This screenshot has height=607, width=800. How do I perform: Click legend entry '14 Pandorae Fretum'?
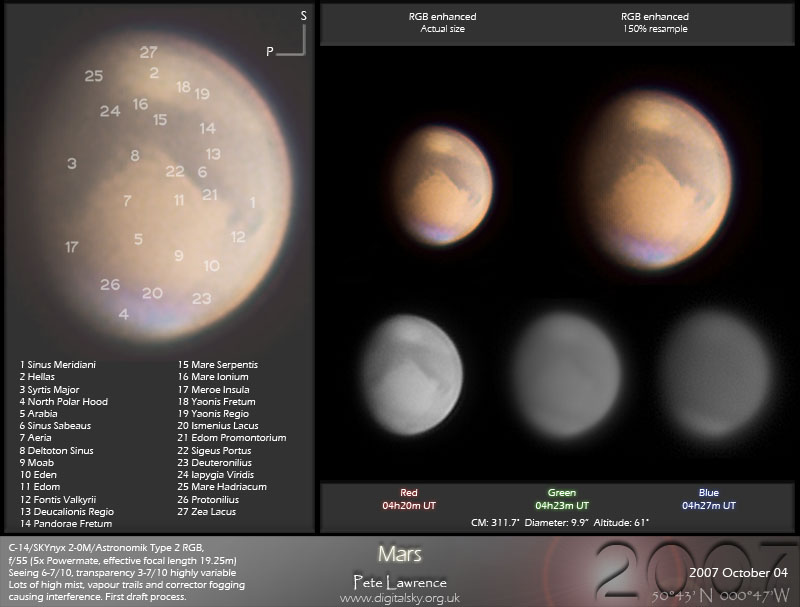point(66,523)
